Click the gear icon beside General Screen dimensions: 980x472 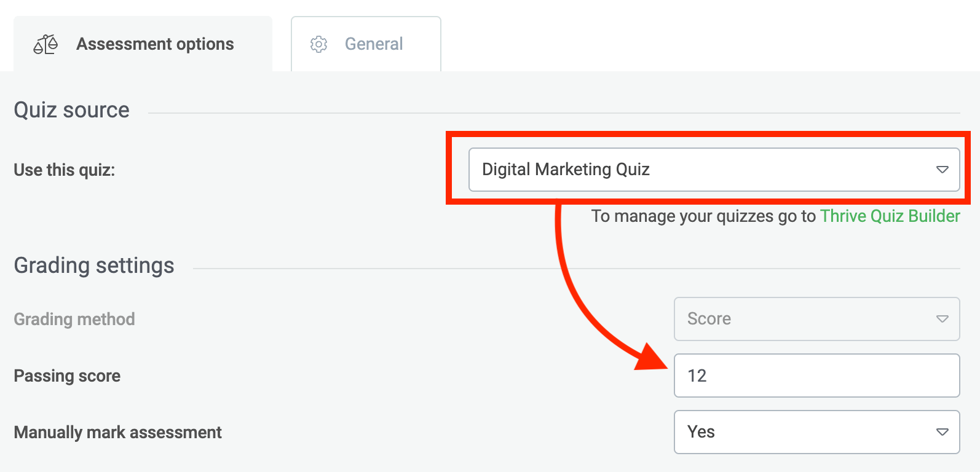(318, 44)
